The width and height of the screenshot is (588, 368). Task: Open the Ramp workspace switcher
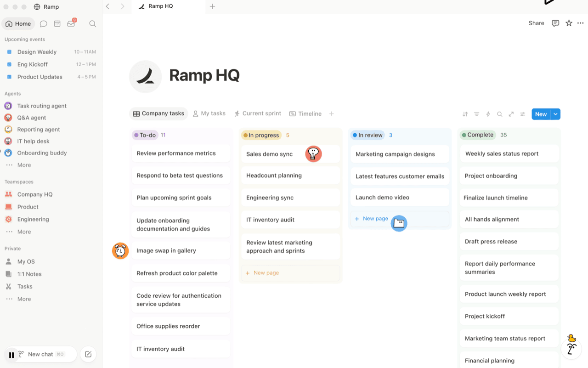click(46, 7)
